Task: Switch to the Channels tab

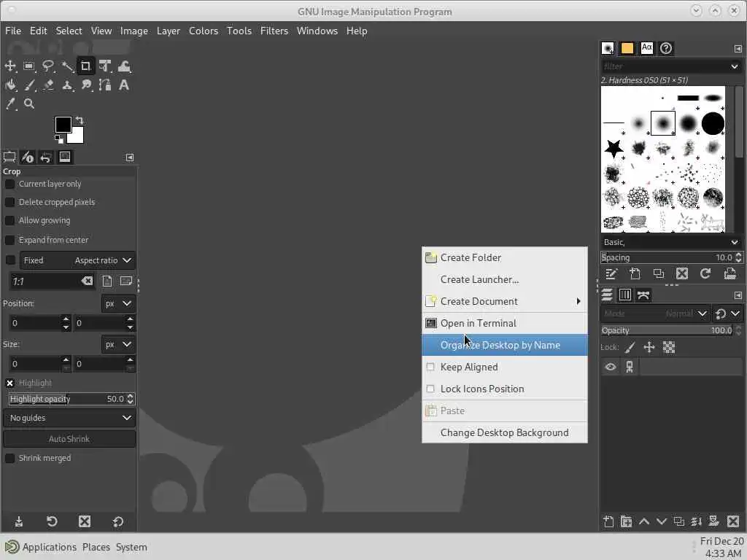Action: click(x=624, y=295)
